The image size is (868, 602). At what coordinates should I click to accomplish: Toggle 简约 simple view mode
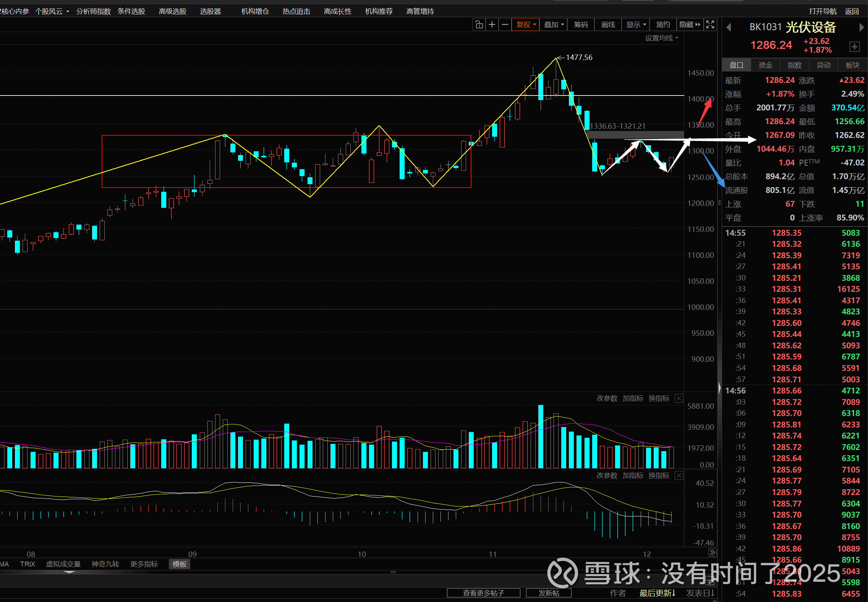pyautogui.click(x=663, y=25)
